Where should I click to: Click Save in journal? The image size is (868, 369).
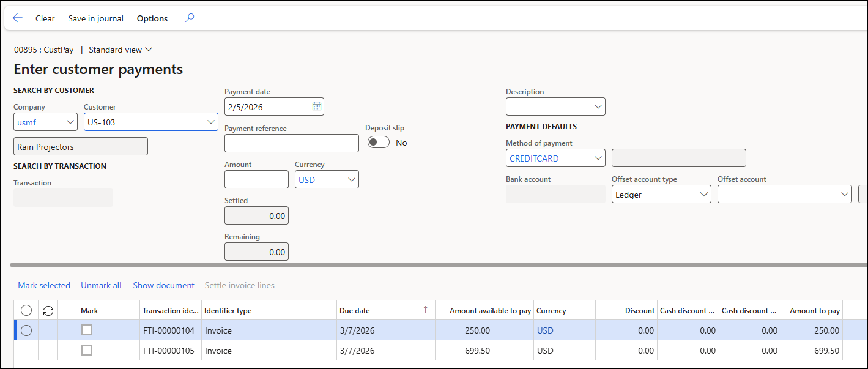[x=95, y=18]
